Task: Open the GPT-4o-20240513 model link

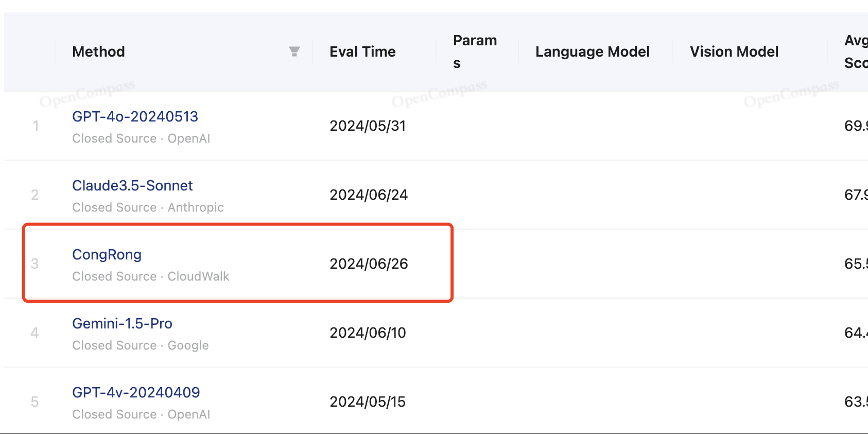Action: (x=135, y=117)
